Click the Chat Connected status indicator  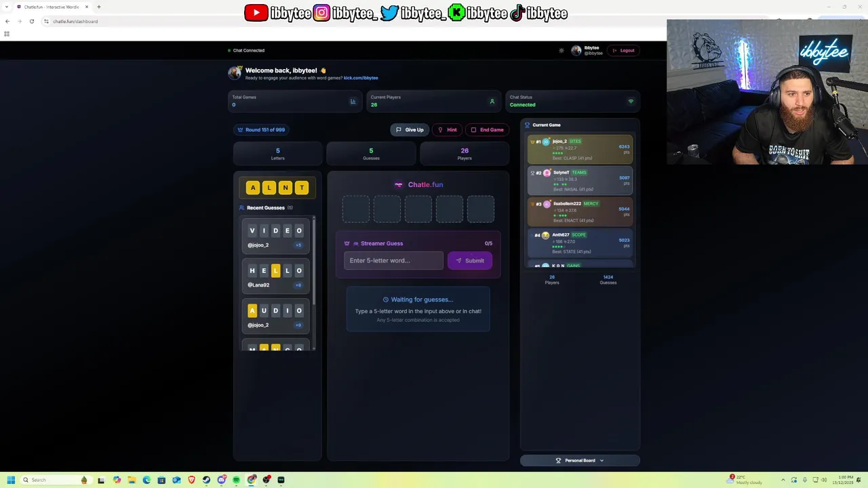(x=246, y=50)
